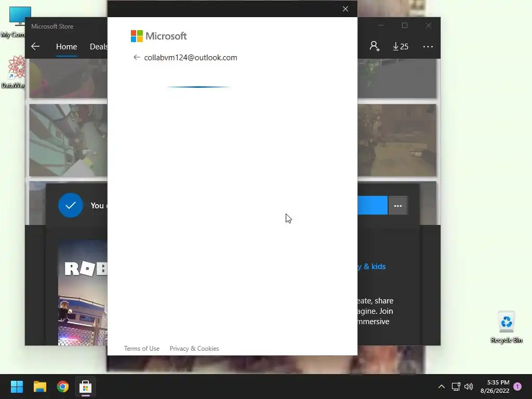Screen dimensions: 532x399
Task: Open the account sign-in person icon
Action: (x=375, y=46)
